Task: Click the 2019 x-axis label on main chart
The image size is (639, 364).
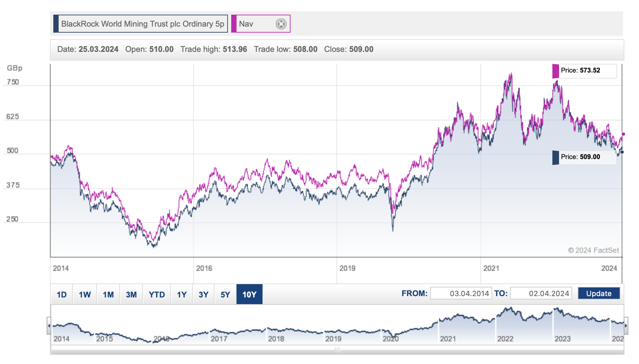Action: point(347,268)
